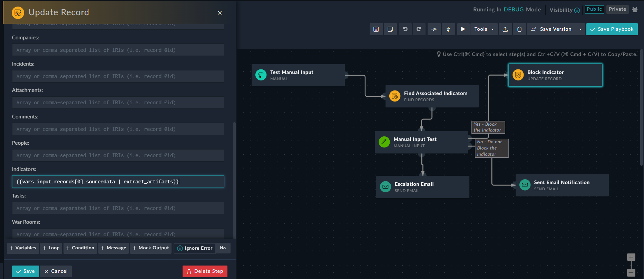Add a Loop to the step
Screen dimensions: 644x279
coord(51,248)
